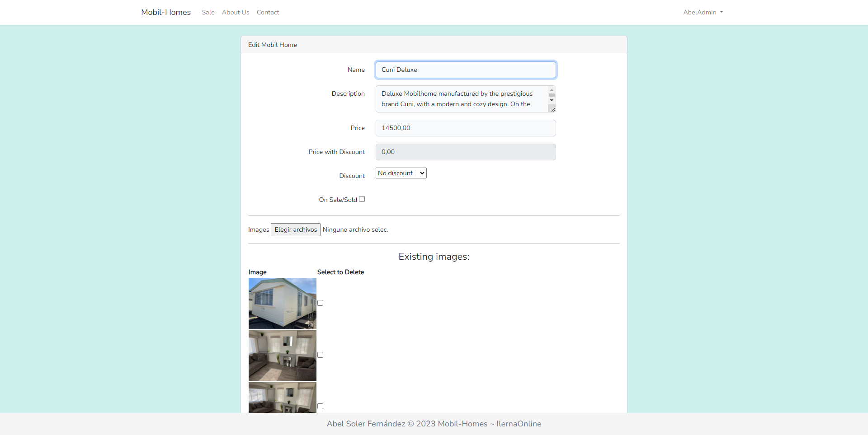Check delete box for third image
The width and height of the screenshot is (868, 435).
[x=321, y=407]
